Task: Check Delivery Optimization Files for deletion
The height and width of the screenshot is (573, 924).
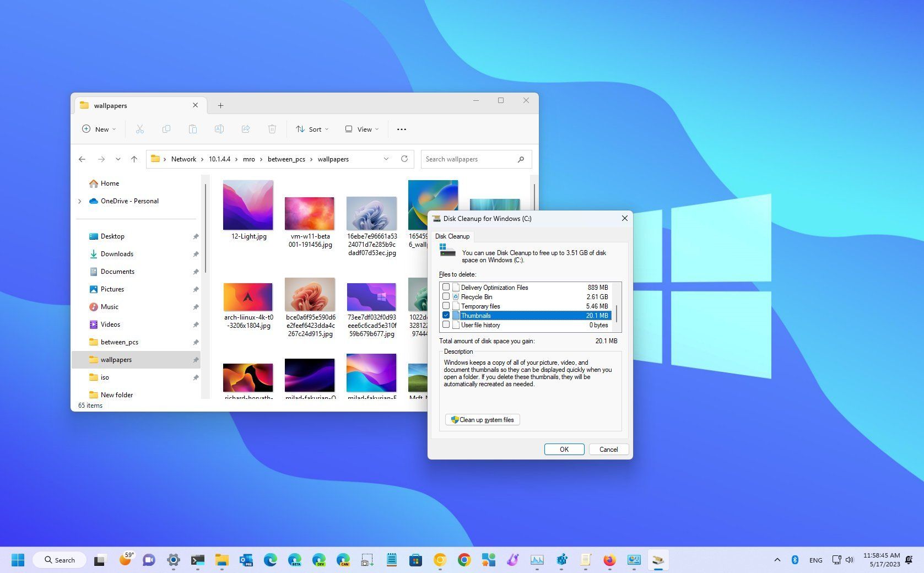Action: pyautogui.click(x=446, y=287)
